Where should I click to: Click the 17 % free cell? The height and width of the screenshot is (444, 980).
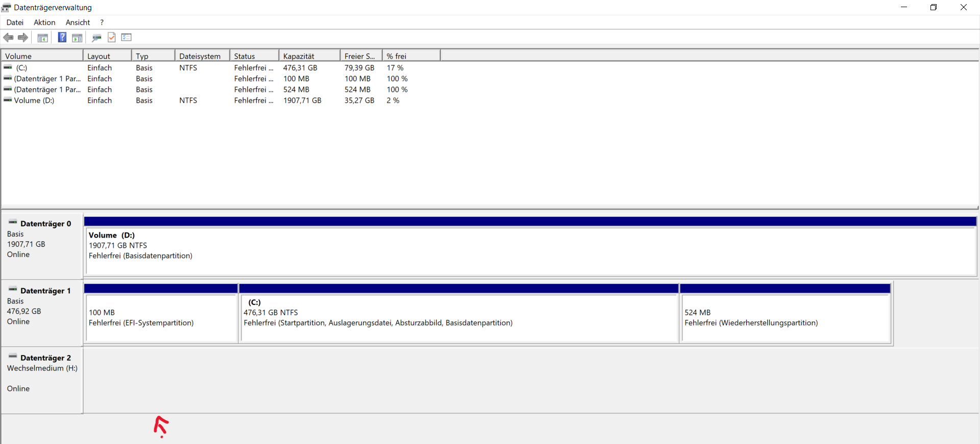point(395,67)
